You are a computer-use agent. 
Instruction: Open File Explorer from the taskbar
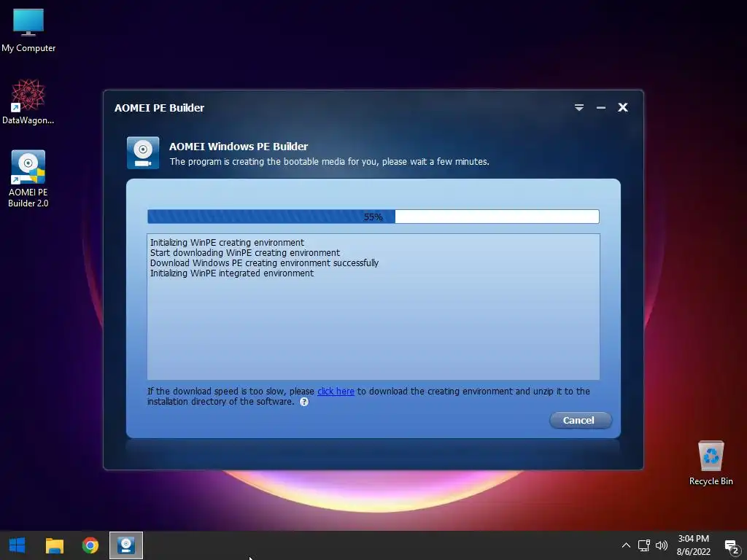tap(54, 545)
